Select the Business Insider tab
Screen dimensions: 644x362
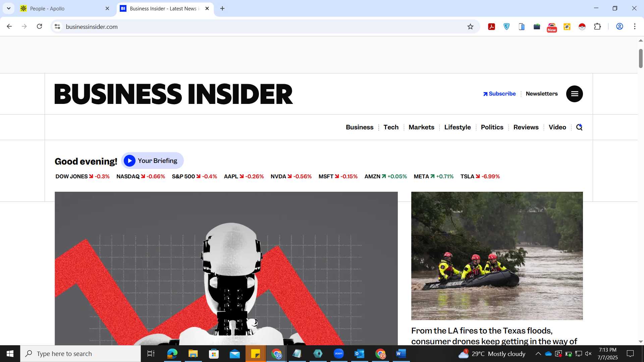[x=165, y=9]
